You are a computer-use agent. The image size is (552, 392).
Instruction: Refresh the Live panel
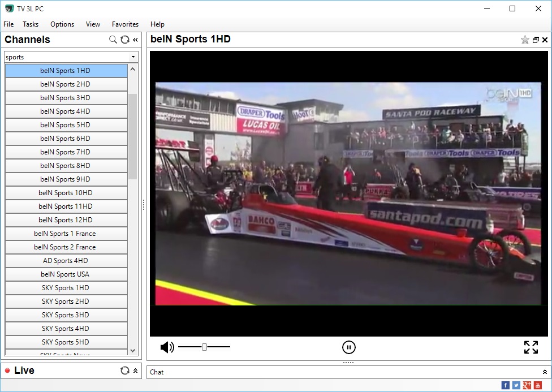[124, 371]
